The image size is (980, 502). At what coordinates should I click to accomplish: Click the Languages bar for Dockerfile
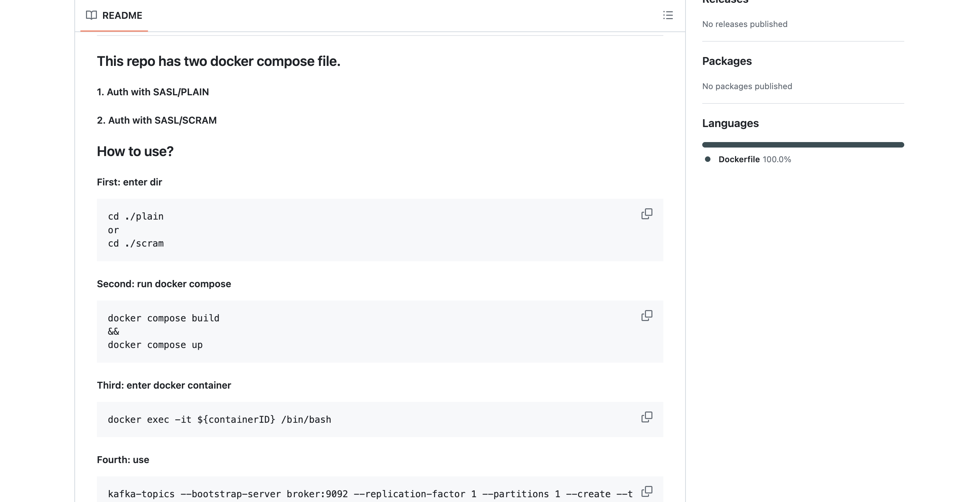click(x=803, y=145)
